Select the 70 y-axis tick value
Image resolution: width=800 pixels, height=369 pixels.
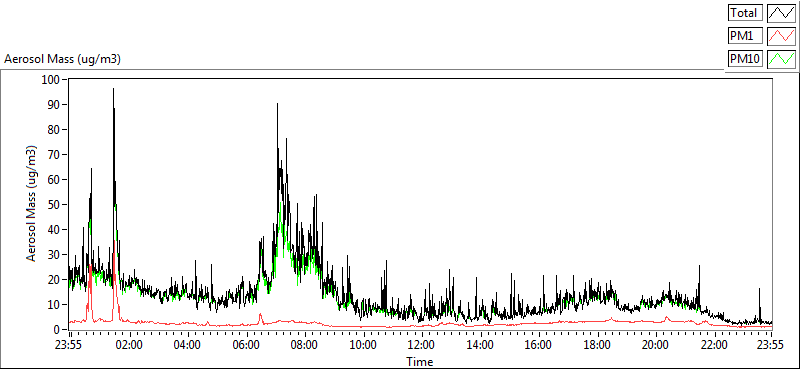(x=55, y=155)
